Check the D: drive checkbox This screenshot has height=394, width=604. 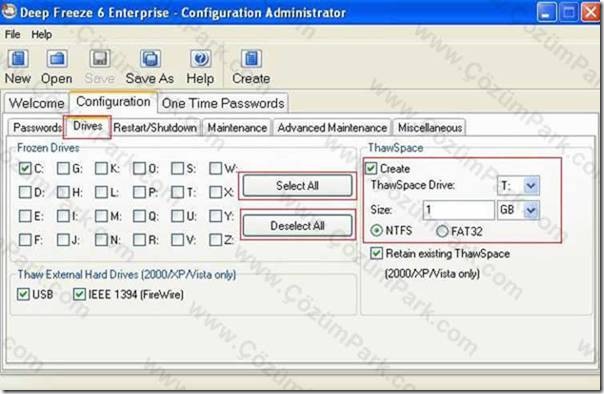(25, 192)
